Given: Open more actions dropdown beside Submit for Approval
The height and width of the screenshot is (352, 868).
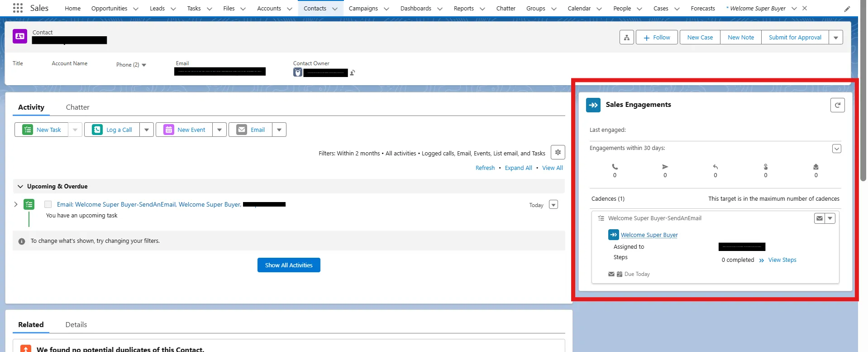Looking at the screenshot, I should click(835, 38).
